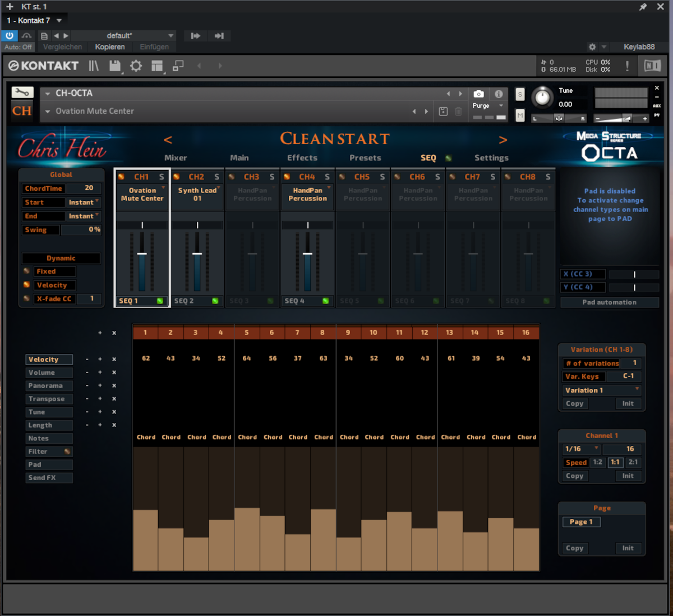The height and width of the screenshot is (616, 673).
Task: Select speed 2:1 button
Action: 633,462
